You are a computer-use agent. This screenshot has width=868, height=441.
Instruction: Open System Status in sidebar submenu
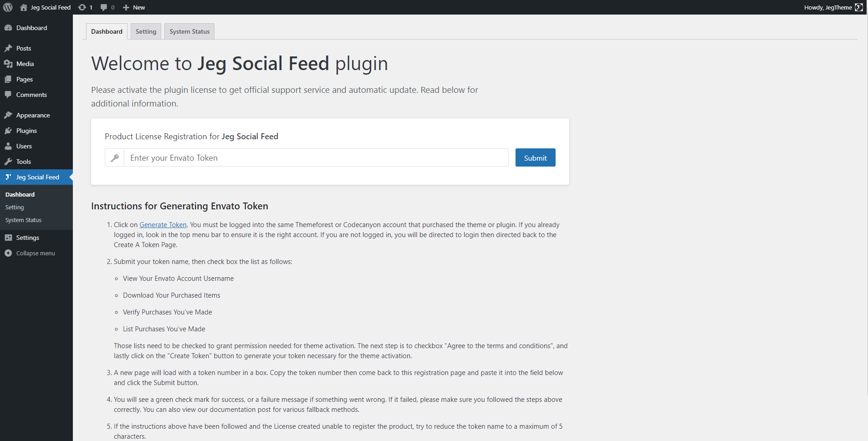(x=23, y=220)
